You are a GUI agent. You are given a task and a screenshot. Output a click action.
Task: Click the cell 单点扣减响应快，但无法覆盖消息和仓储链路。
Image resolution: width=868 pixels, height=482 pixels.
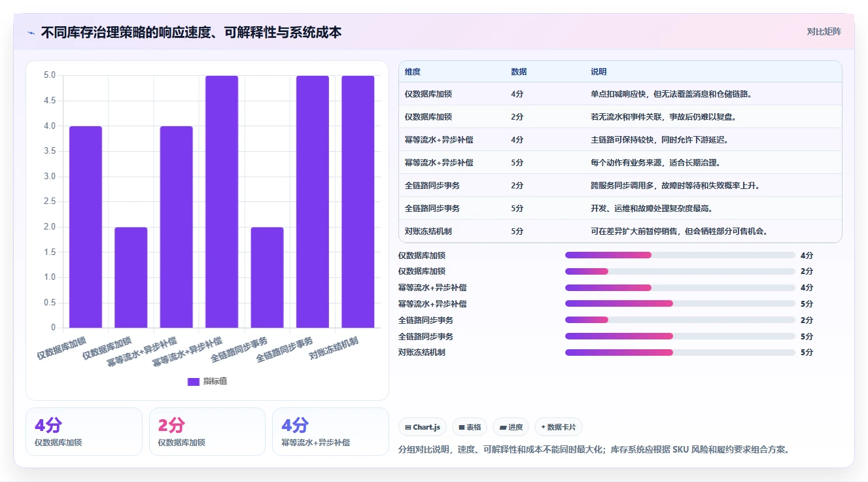coord(671,94)
